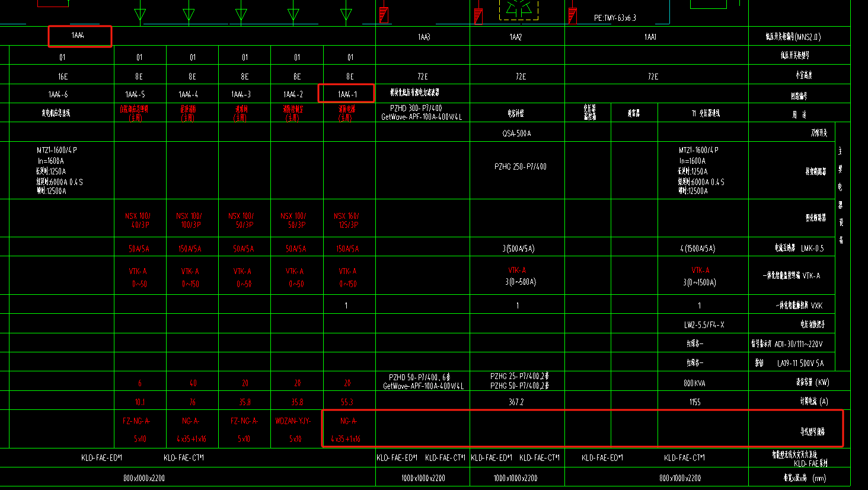Select the PZHG 250-P7/400 text

[521, 167]
